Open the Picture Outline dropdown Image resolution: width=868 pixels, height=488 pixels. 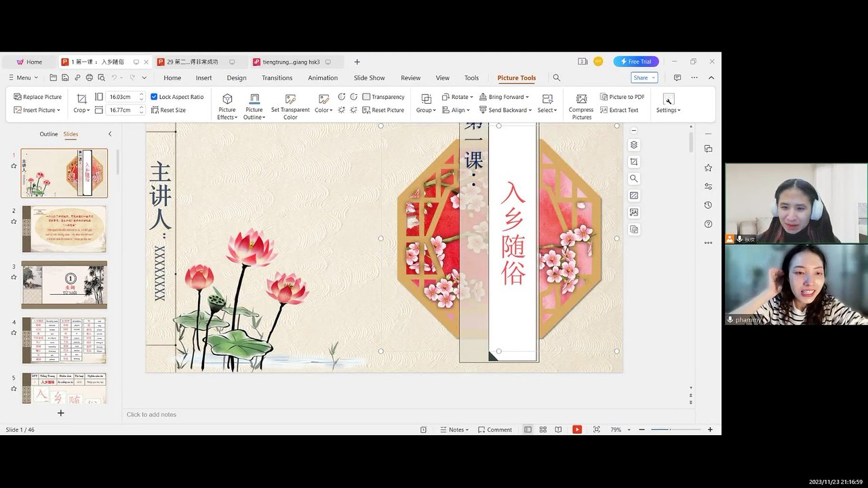click(x=254, y=106)
